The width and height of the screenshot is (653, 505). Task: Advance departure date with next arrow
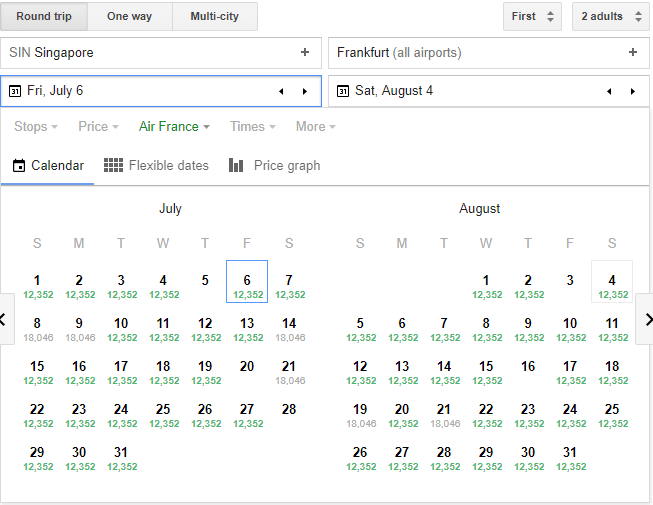pos(305,91)
